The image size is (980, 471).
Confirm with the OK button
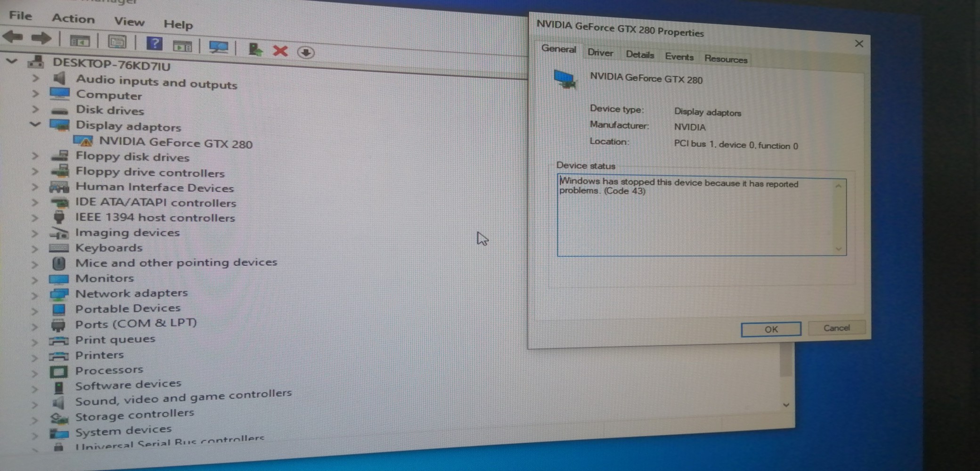tap(771, 329)
